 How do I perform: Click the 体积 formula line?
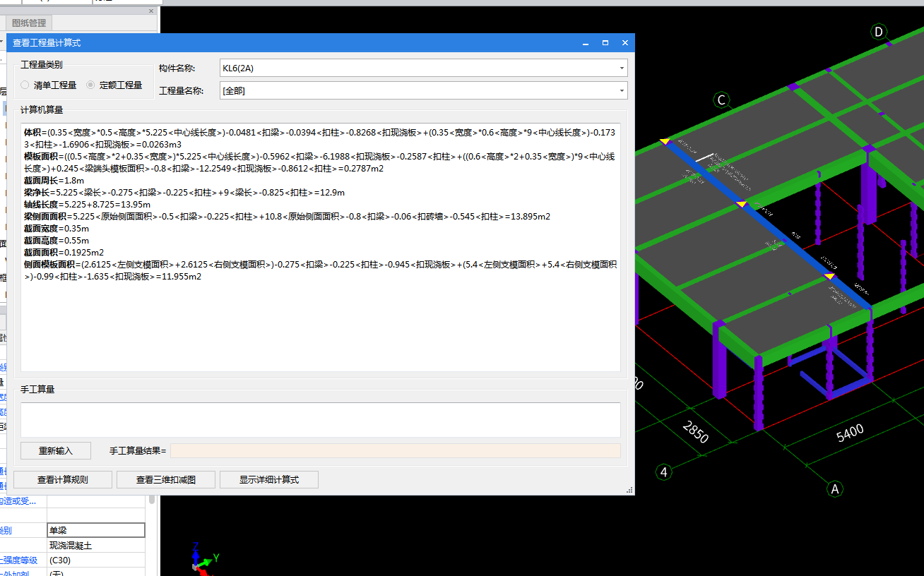[x=320, y=138]
